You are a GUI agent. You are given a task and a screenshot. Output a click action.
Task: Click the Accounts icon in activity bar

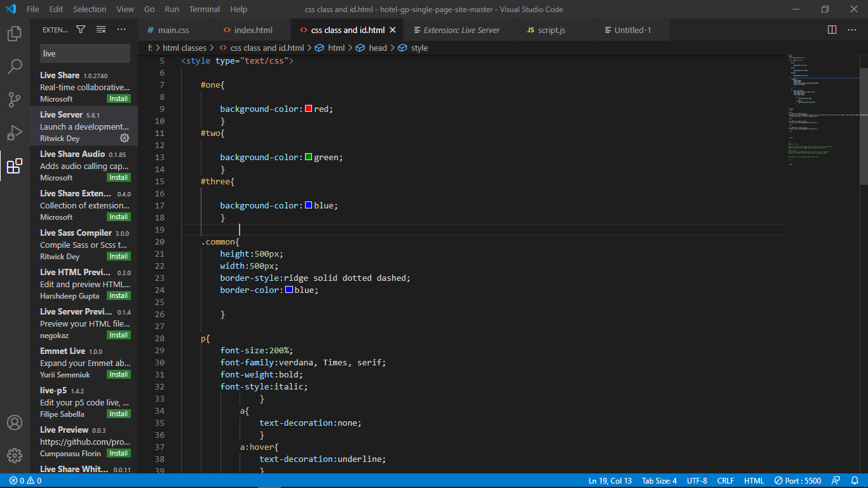click(x=14, y=422)
